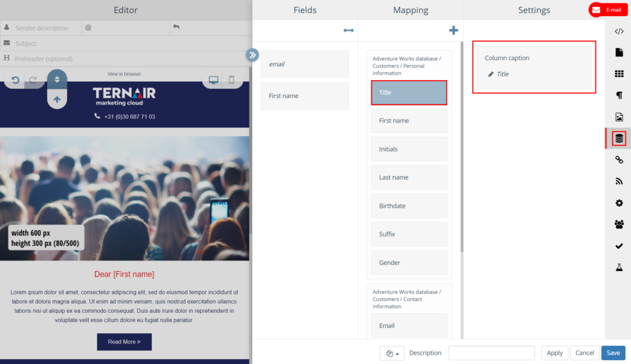
Task: Open the paragraph text icon in sidebar
Action: tap(619, 95)
